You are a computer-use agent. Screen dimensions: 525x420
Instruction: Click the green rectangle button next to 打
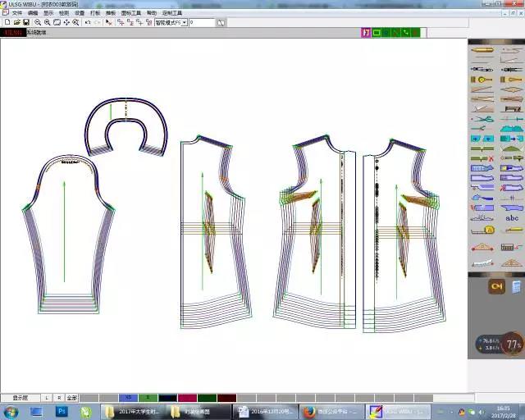click(x=377, y=33)
